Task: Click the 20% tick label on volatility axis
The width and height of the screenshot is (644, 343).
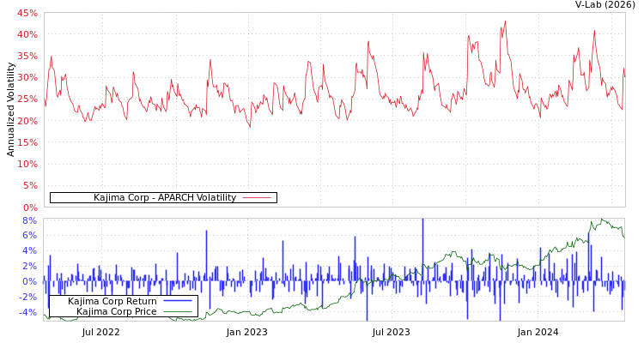Action: coord(27,121)
